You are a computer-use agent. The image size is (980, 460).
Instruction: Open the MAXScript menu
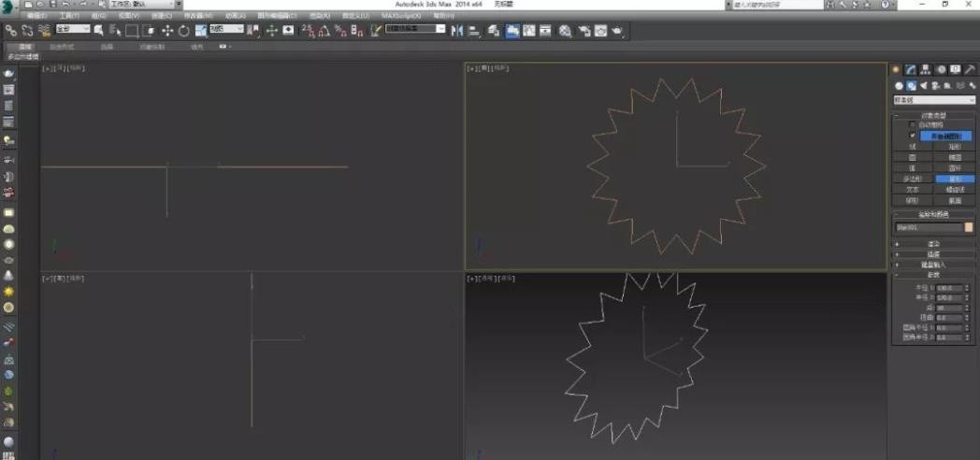tap(401, 16)
